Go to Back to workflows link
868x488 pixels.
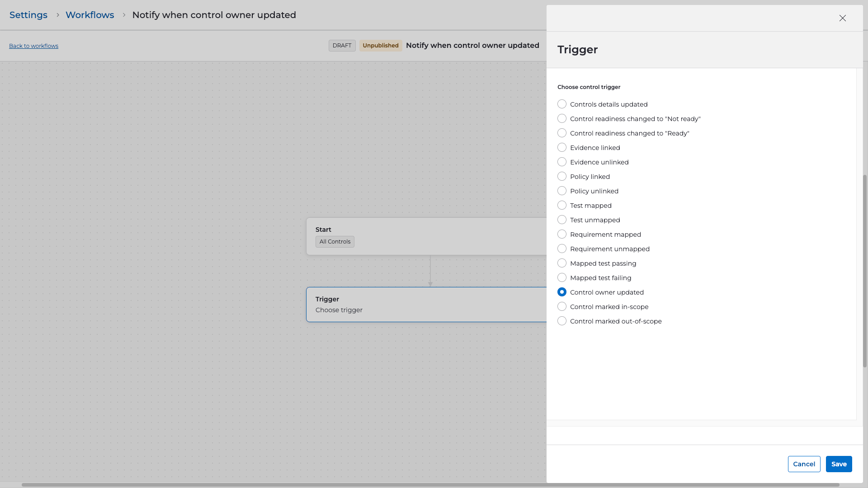tap(33, 46)
